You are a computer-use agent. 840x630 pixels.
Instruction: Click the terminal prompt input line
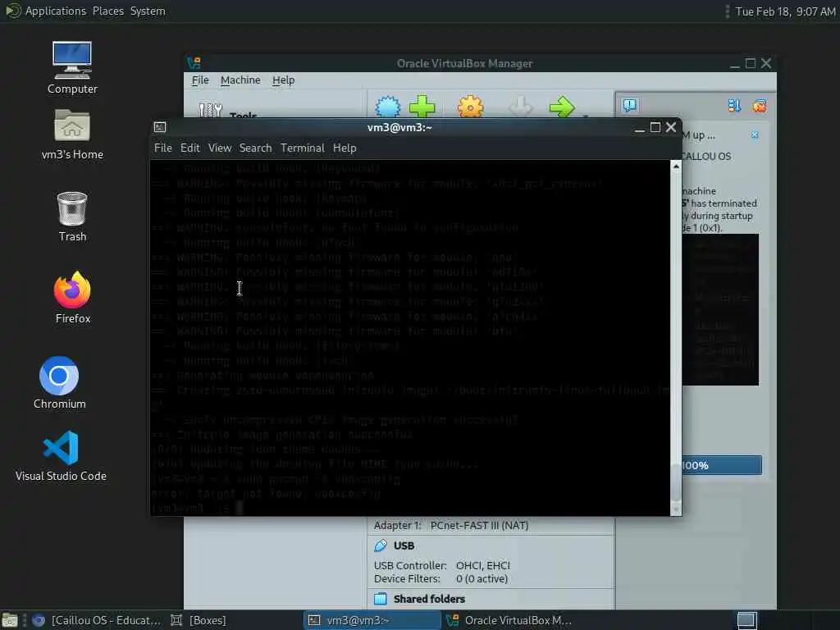coord(410,508)
